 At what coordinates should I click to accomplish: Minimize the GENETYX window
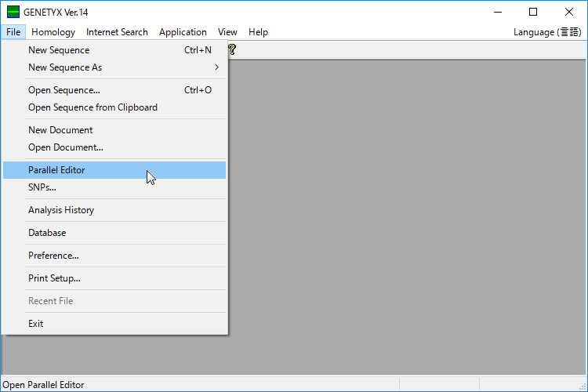click(498, 12)
